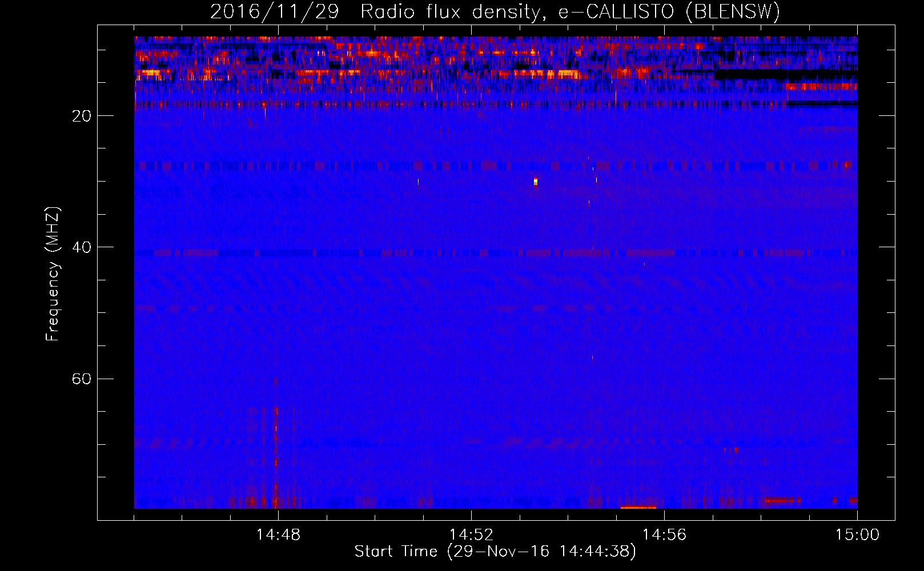Pick the 20 frequency tick label
This screenshot has height=571, width=924.
tap(81, 116)
